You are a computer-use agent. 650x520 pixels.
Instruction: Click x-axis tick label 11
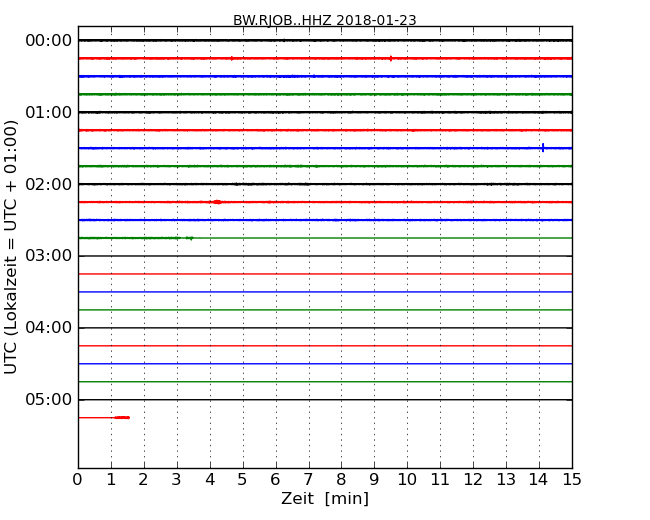pyautogui.click(x=440, y=479)
